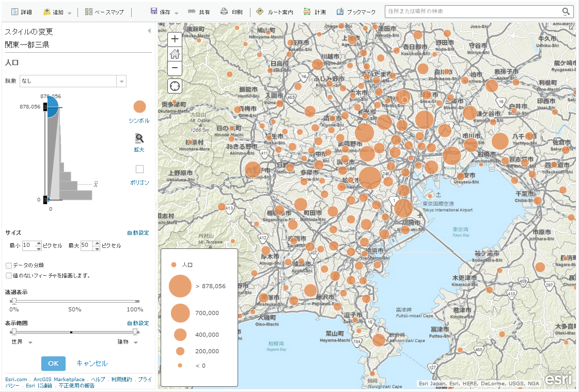Click the キャンセル cancel link
Image resolution: width=579 pixels, height=392 pixels.
coord(92,363)
